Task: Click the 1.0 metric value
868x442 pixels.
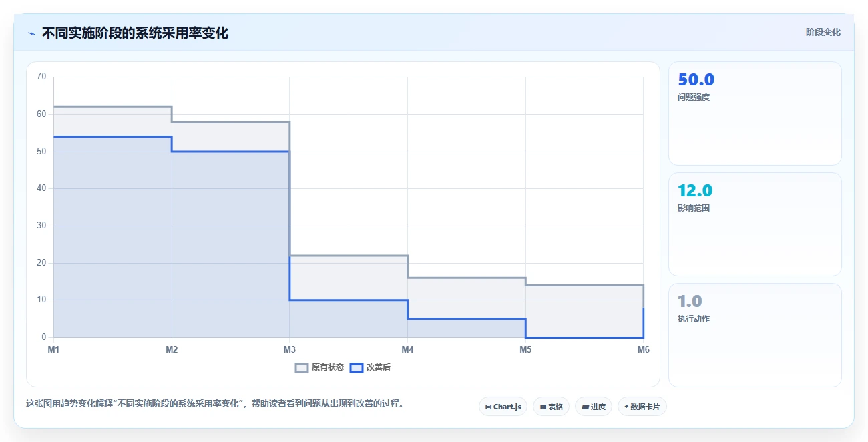Action: click(690, 301)
